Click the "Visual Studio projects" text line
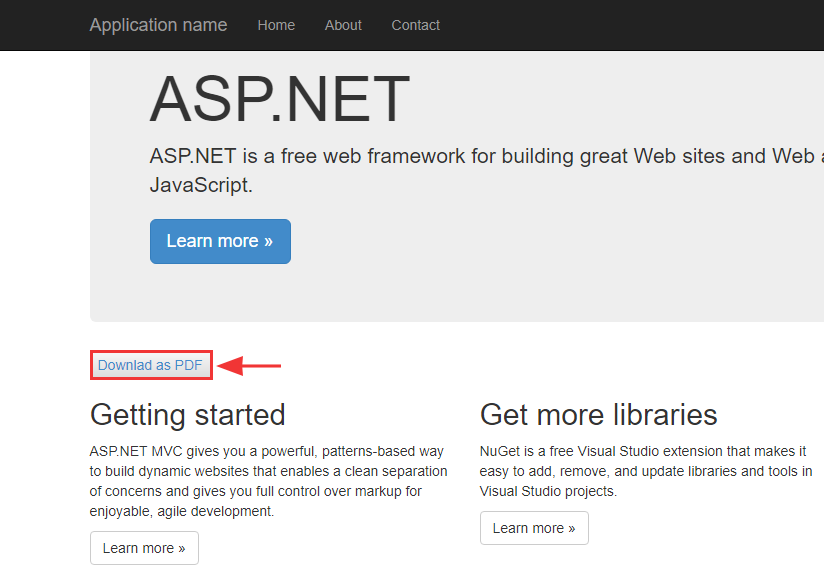The image size is (824, 569). pos(548,491)
